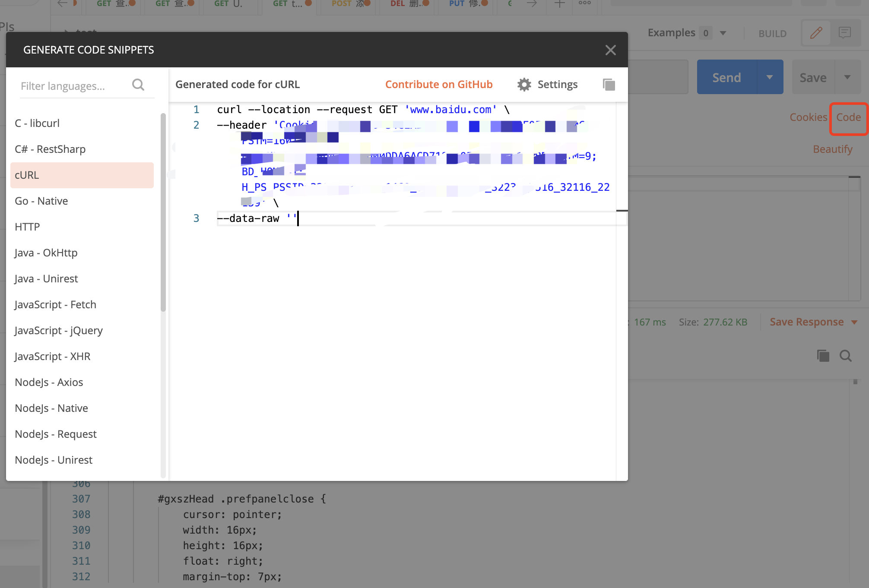This screenshot has width=869, height=588.
Task: Select the DEL 删 request tab
Action: pos(406,3)
